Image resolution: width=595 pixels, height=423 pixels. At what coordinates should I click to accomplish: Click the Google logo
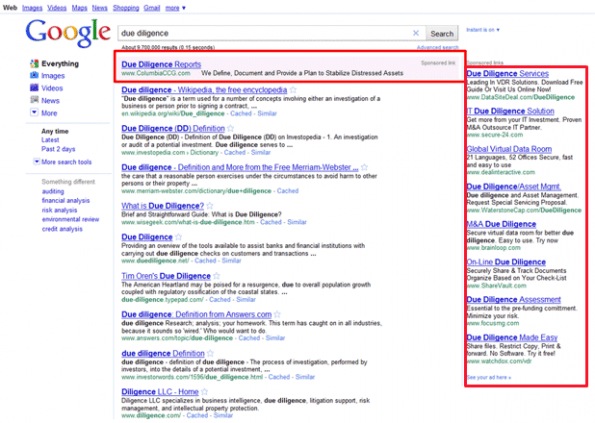tap(68, 33)
